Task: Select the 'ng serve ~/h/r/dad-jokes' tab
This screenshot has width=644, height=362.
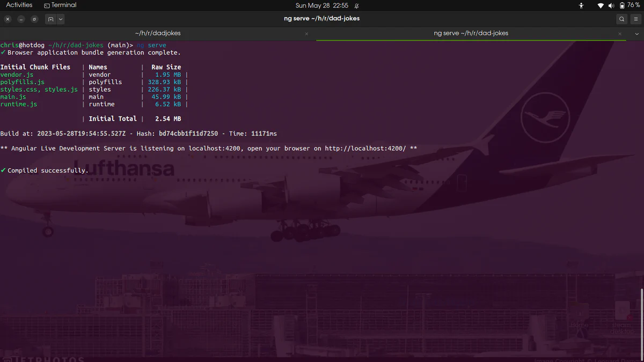Action: [470, 33]
